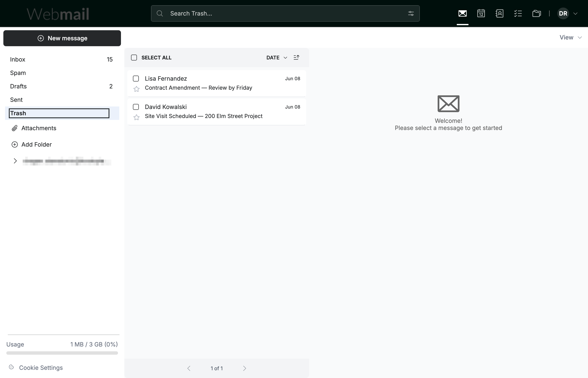Click the Inbox unread count 15
This screenshot has width=588, height=378.
(110, 59)
